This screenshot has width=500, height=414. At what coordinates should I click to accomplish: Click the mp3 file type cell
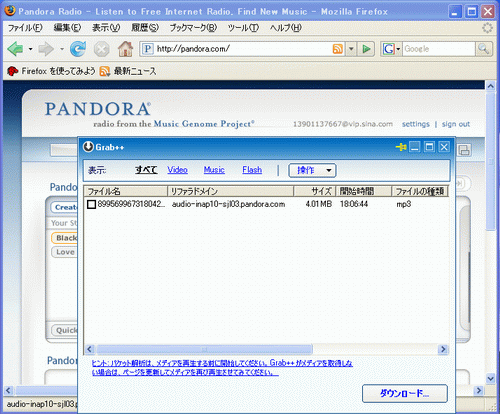(403, 204)
